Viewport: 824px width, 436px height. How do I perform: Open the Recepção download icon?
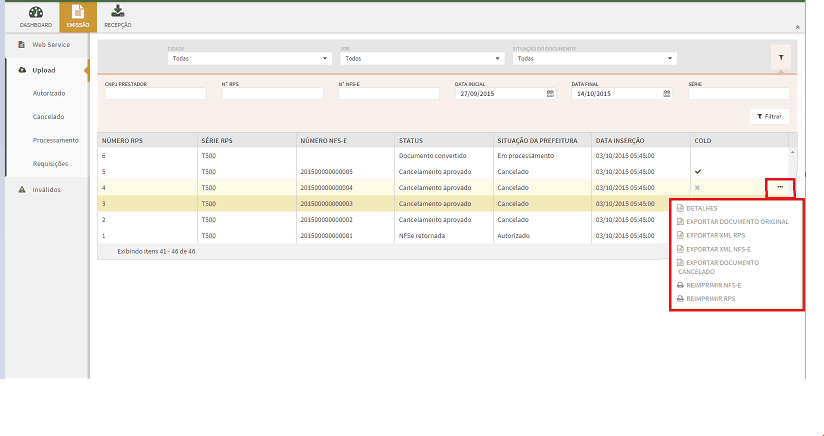point(118,12)
